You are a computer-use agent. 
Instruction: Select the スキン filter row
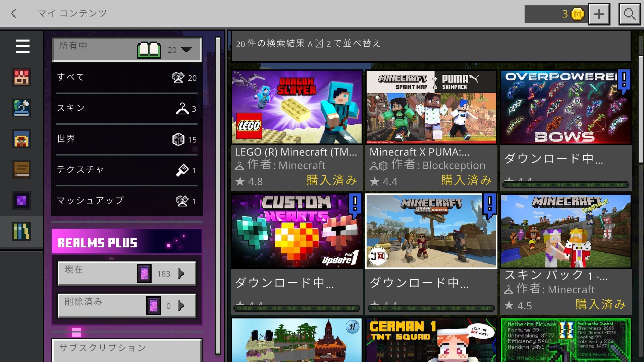coord(127,108)
